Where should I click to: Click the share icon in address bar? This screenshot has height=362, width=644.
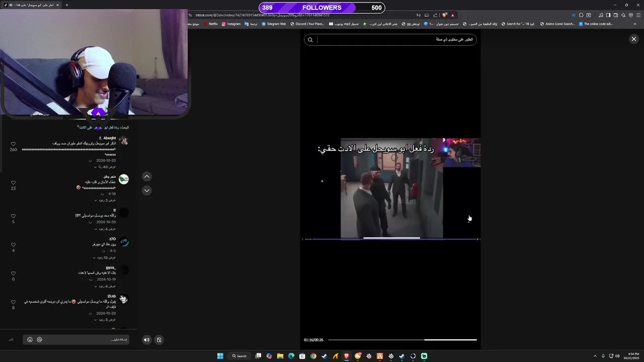click(x=435, y=15)
